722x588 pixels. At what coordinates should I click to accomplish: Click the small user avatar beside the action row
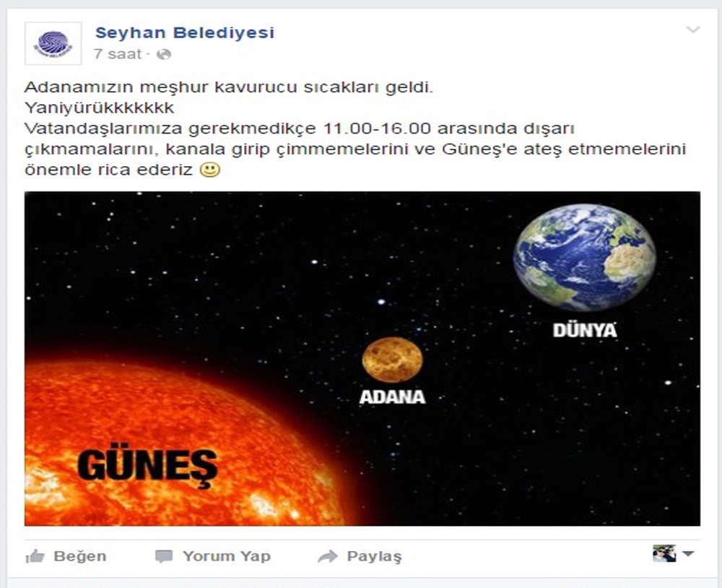click(664, 553)
